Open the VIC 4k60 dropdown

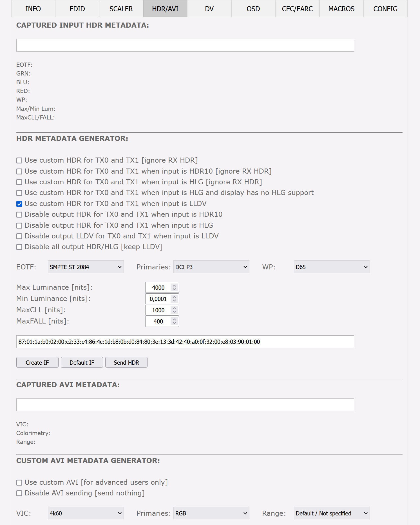click(x=86, y=513)
